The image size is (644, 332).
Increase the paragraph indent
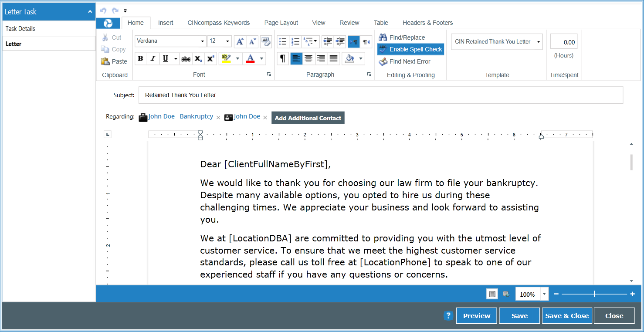[340, 42]
